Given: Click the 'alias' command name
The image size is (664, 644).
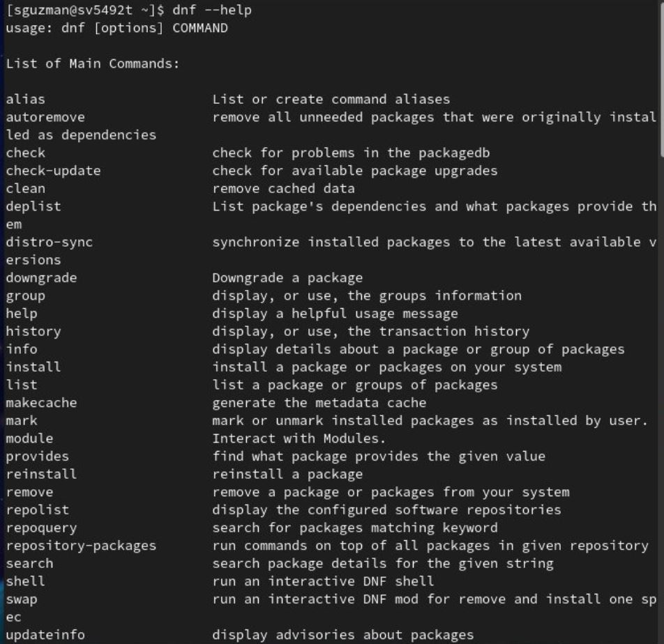Looking at the screenshot, I should [26, 99].
